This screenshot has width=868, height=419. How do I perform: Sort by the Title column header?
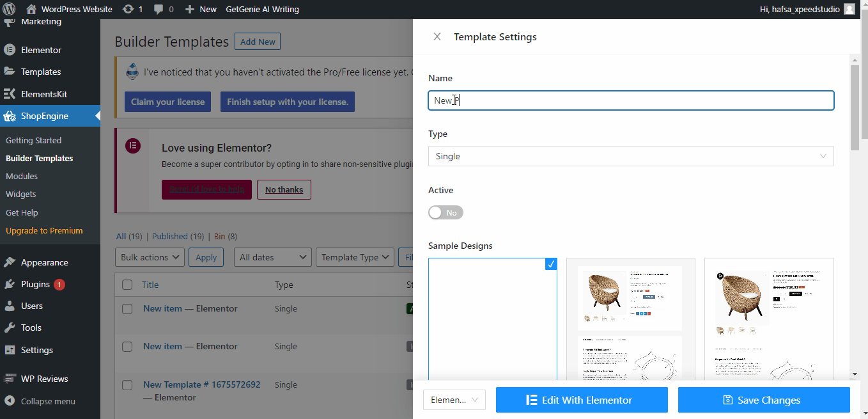(x=150, y=285)
